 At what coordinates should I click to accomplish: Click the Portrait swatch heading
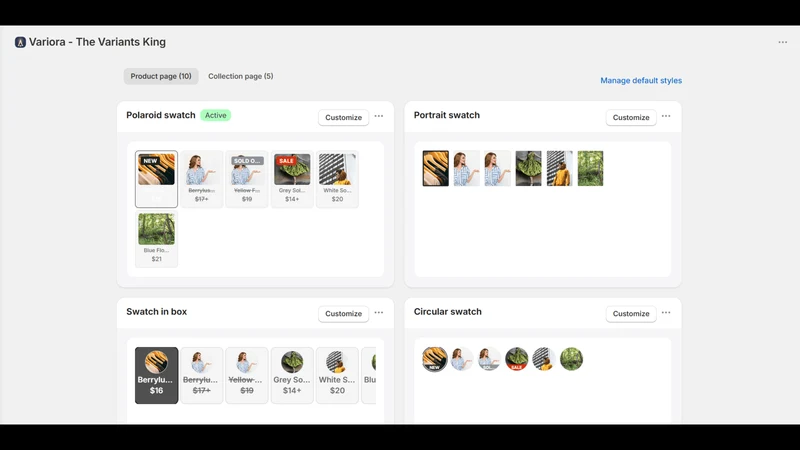pos(446,115)
